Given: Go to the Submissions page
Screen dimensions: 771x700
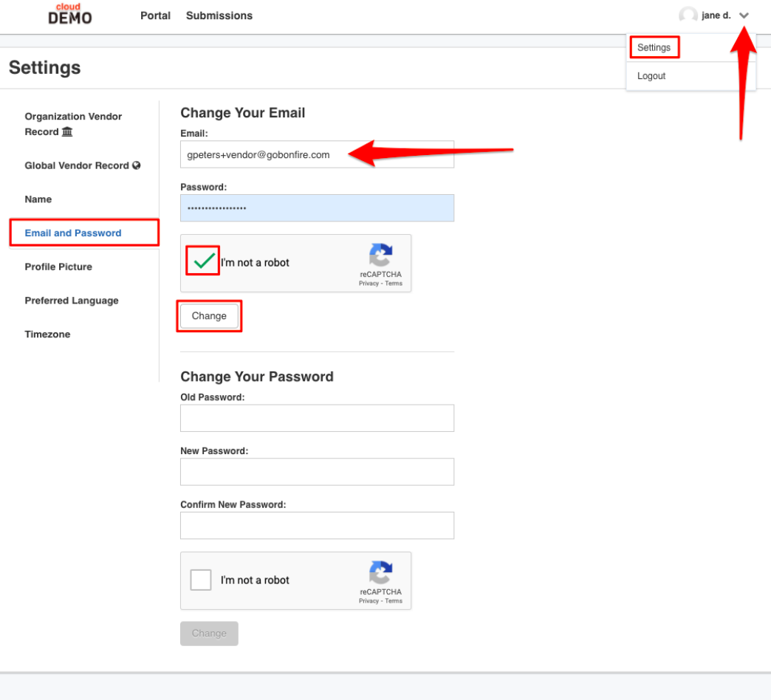Looking at the screenshot, I should click(219, 16).
